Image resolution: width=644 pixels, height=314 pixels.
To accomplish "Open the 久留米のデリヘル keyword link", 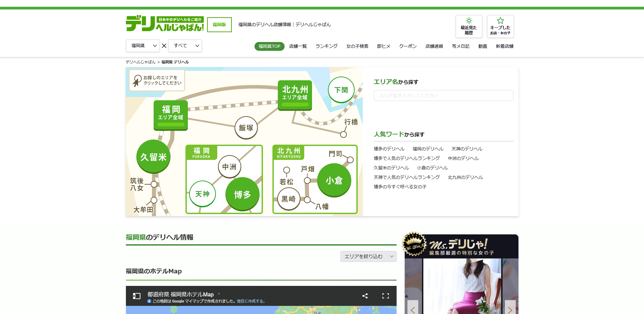I will click(x=391, y=168).
